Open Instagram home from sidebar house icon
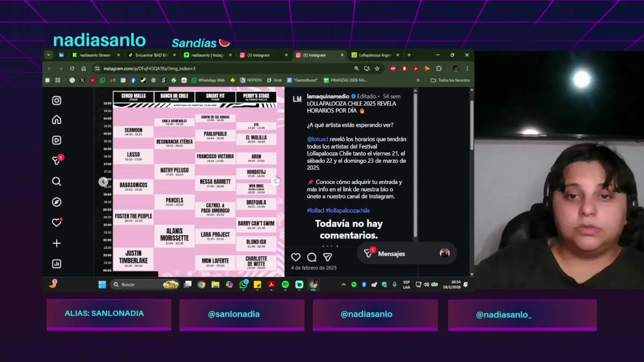Image resolution: width=644 pixels, height=362 pixels. (57, 120)
